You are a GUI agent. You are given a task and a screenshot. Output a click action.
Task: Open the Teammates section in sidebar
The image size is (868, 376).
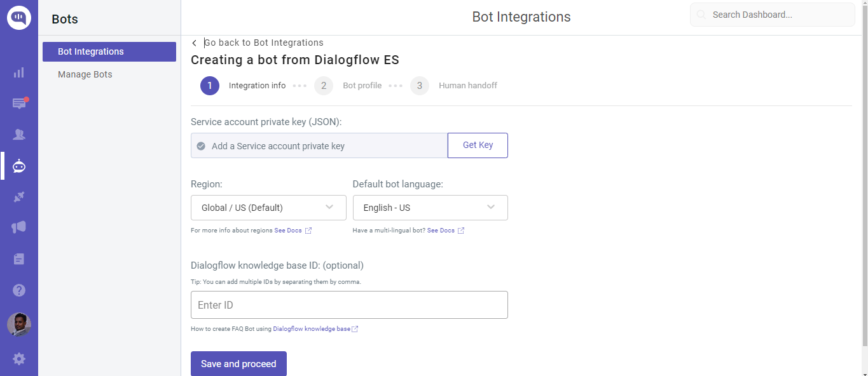pos(18,134)
